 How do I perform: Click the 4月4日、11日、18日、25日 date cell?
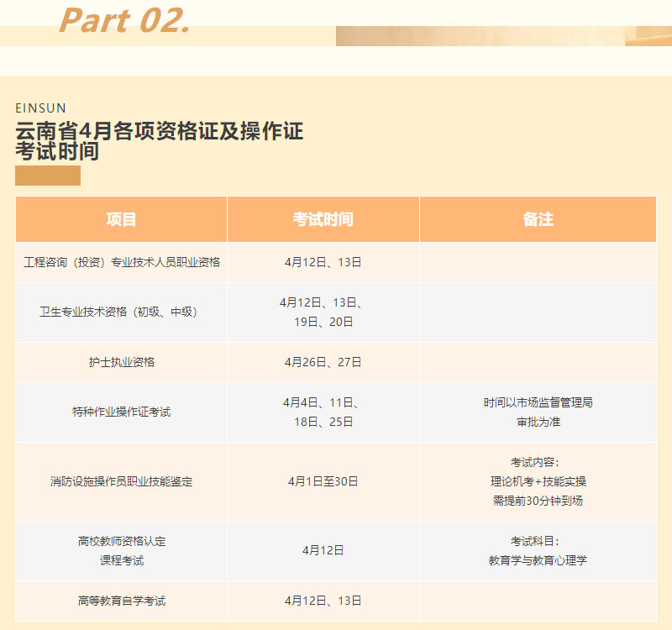click(323, 412)
